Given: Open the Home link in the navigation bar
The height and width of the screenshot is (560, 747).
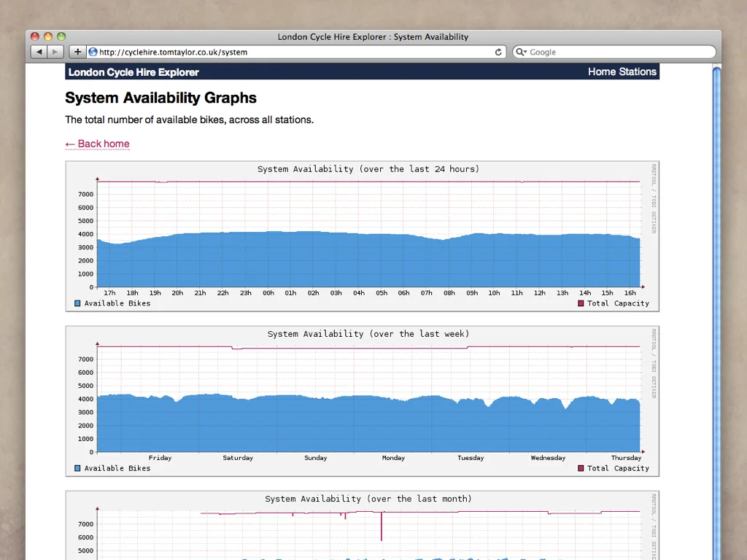Looking at the screenshot, I should (x=602, y=71).
